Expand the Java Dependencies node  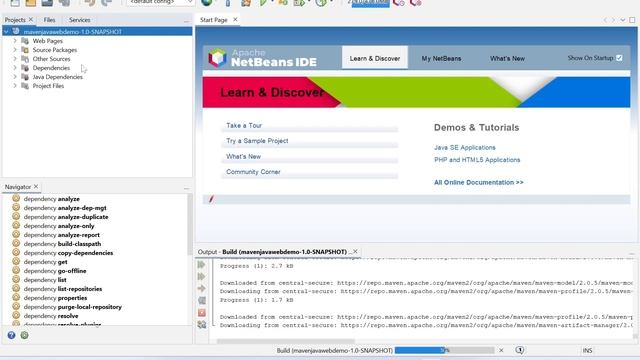(x=15, y=77)
